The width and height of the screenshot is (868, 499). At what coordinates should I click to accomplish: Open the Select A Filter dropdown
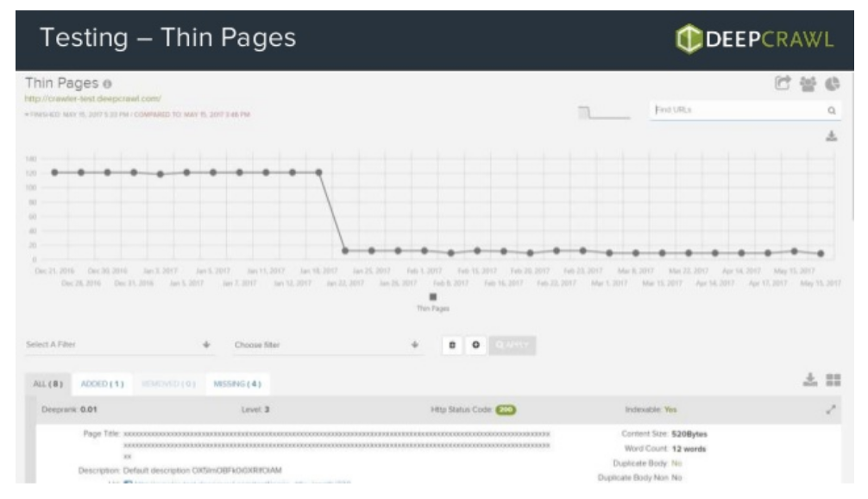(119, 344)
